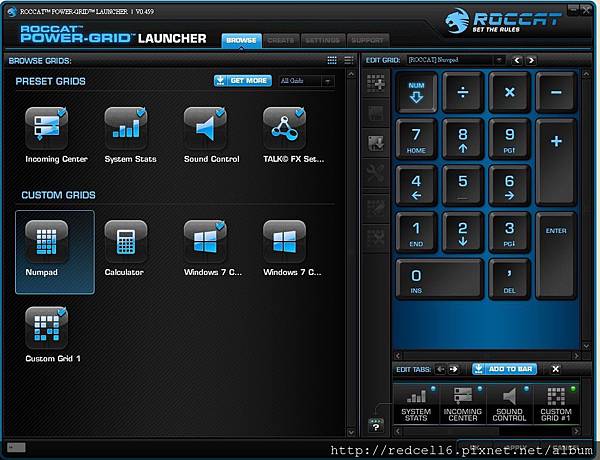600x460 pixels.
Task: Move tab right in Edit Tabs
Action: coord(453,369)
